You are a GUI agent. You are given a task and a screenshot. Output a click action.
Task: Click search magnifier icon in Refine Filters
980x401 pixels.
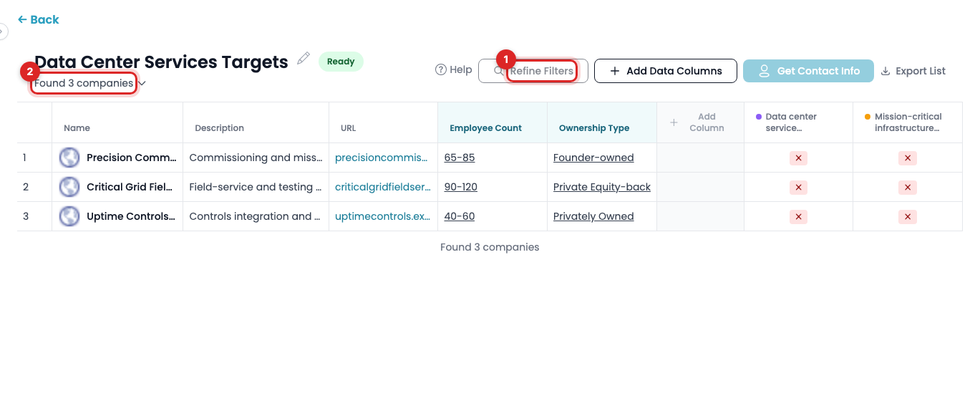pyautogui.click(x=499, y=71)
